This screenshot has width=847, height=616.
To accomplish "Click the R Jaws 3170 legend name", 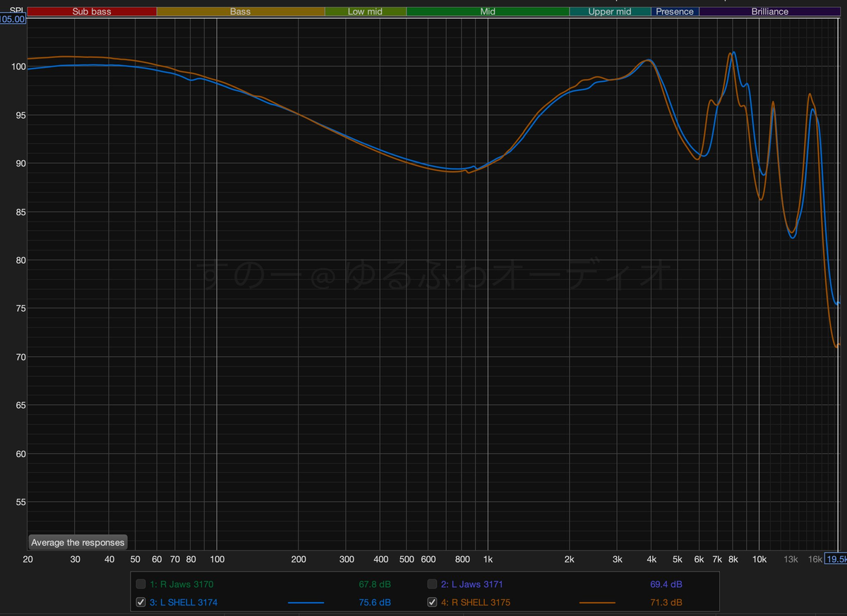I will point(181,584).
